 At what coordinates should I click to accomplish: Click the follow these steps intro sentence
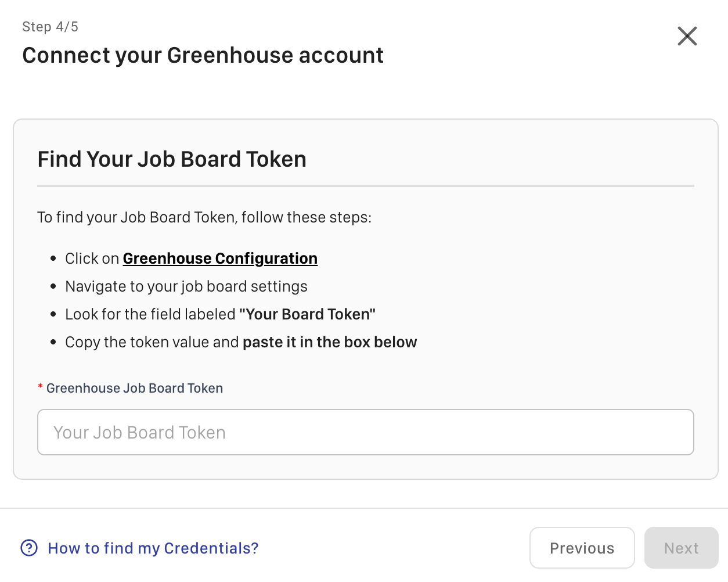pyautogui.click(x=204, y=217)
